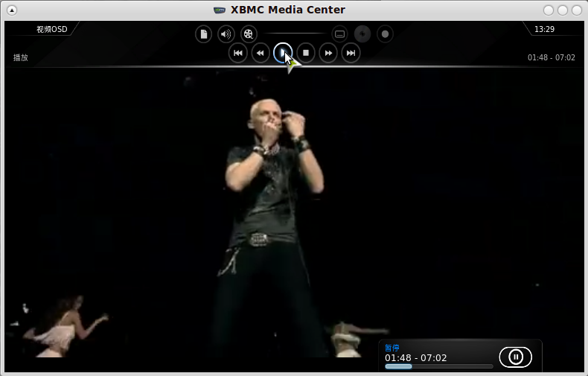Click the pause indicator icon at bottom right
588x376 pixels.
pos(515,357)
